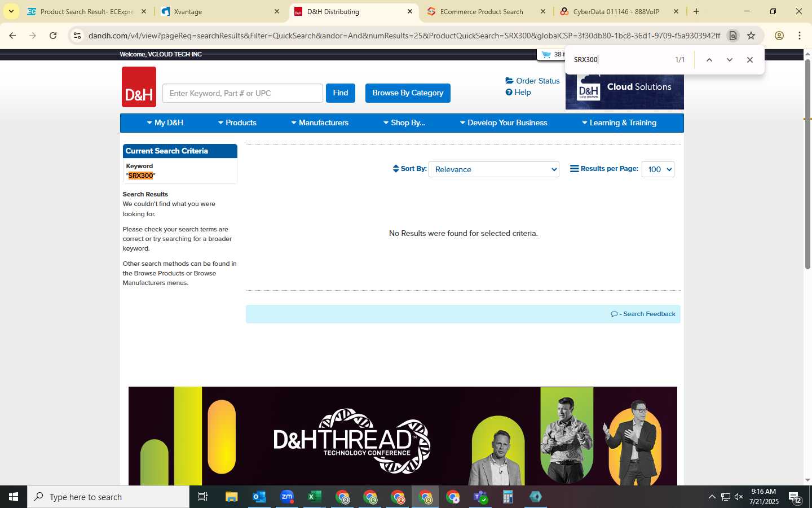The height and width of the screenshot is (508, 812).
Task: Show hidden system tray icons
Action: (712, 497)
